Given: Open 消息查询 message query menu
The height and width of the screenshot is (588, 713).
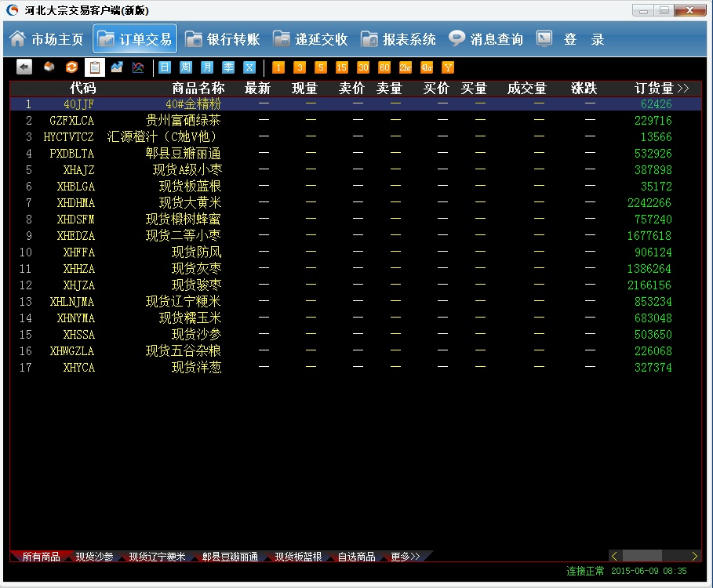Looking at the screenshot, I should click(486, 39).
